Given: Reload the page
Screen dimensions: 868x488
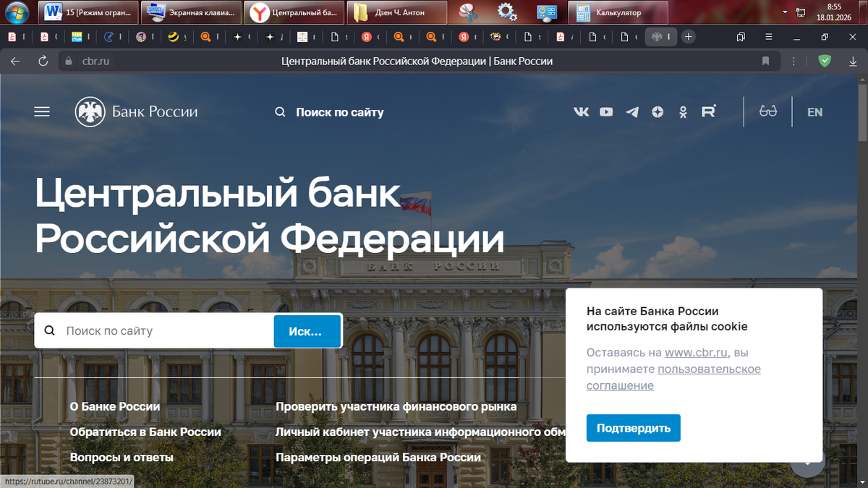Looking at the screenshot, I should pos(43,61).
